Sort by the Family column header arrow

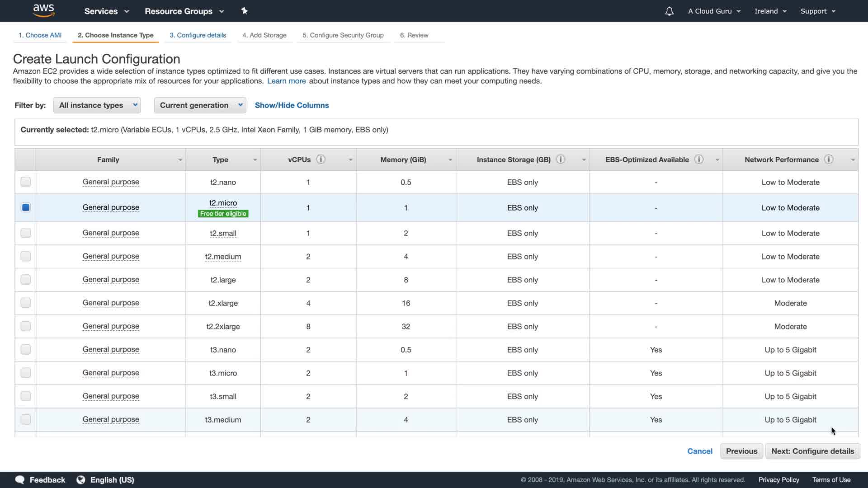click(x=180, y=160)
